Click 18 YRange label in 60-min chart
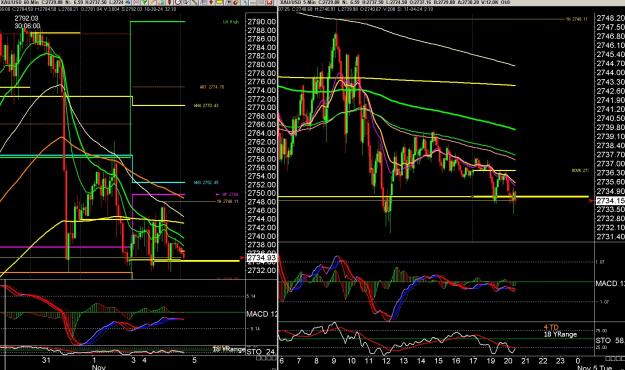 pyautogui.click(x=228, y=349)
